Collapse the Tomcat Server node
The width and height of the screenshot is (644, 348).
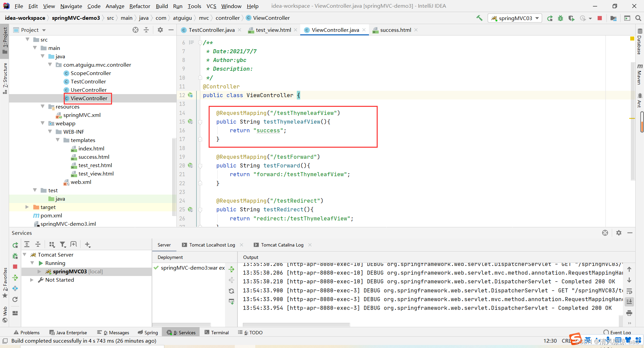coord(24,255)
